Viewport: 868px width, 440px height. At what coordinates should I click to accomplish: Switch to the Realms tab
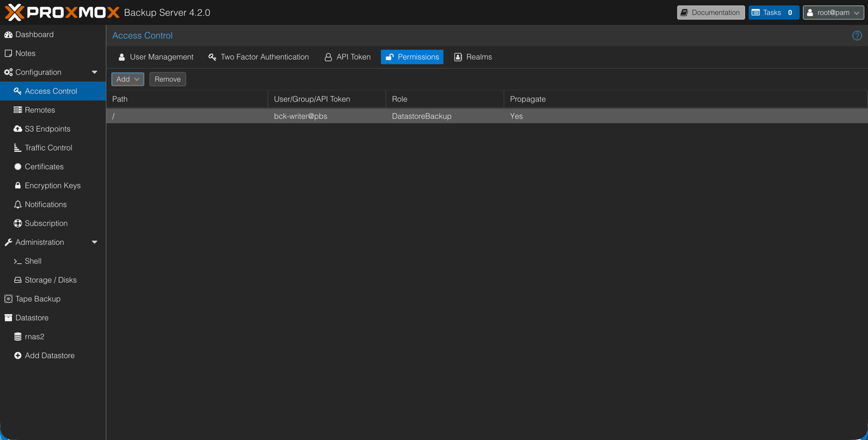[x=473, y=57]
